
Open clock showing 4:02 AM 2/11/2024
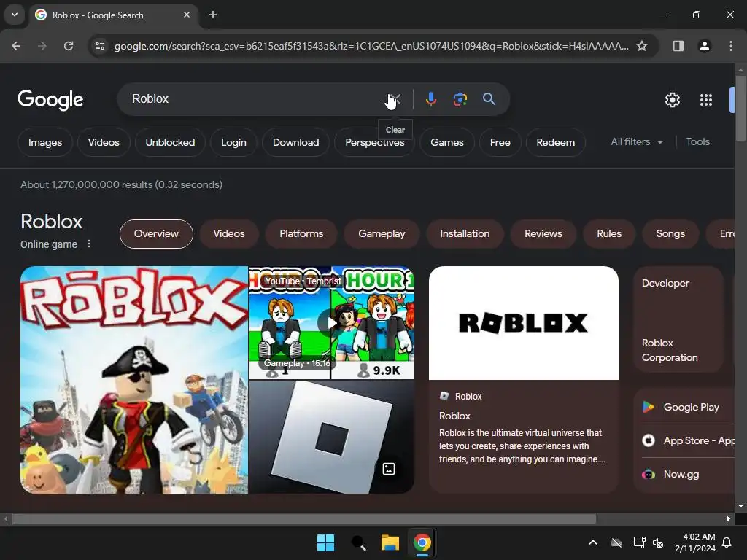click(x=695, y=542)
